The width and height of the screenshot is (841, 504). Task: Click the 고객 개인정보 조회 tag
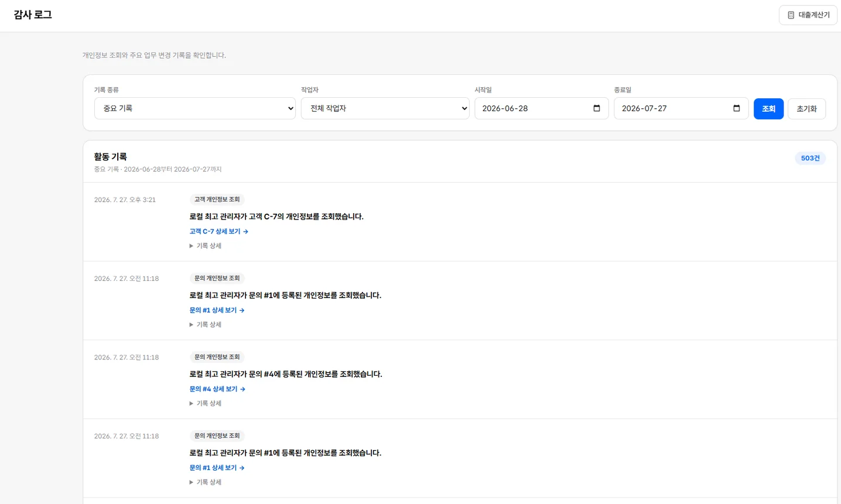(217, 200)
